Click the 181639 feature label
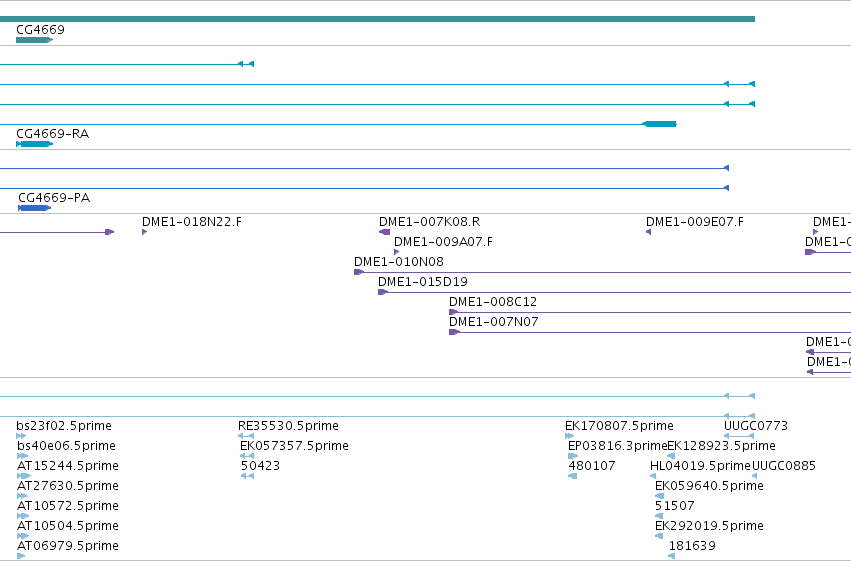This screenshot has height=561, width=851. coord(692,546)
